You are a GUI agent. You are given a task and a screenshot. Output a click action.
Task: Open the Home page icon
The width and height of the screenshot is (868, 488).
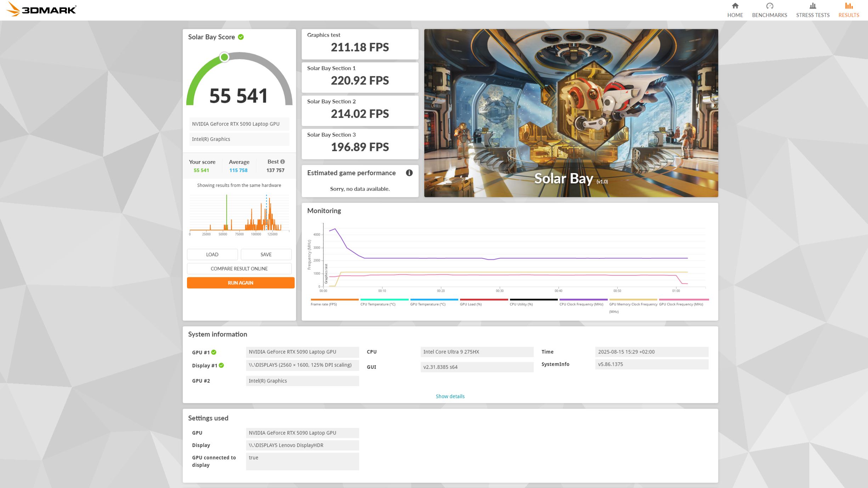(x=735, y=6)
